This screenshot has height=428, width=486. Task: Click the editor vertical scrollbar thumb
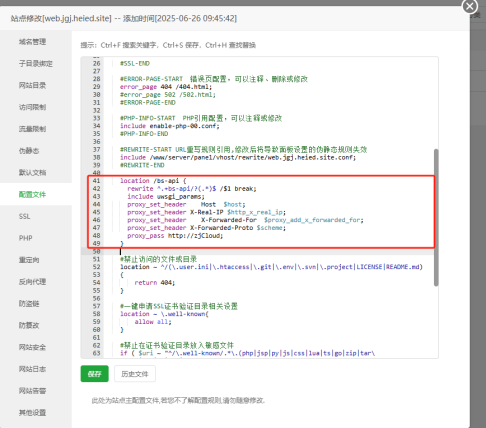[436, 217]
